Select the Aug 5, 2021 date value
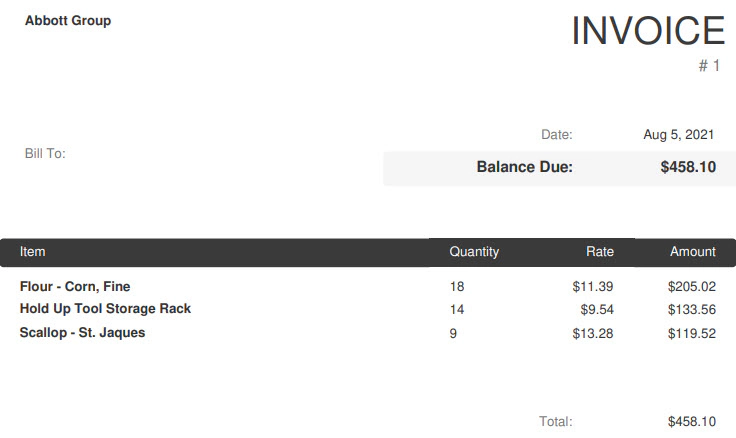 (679, 135)
